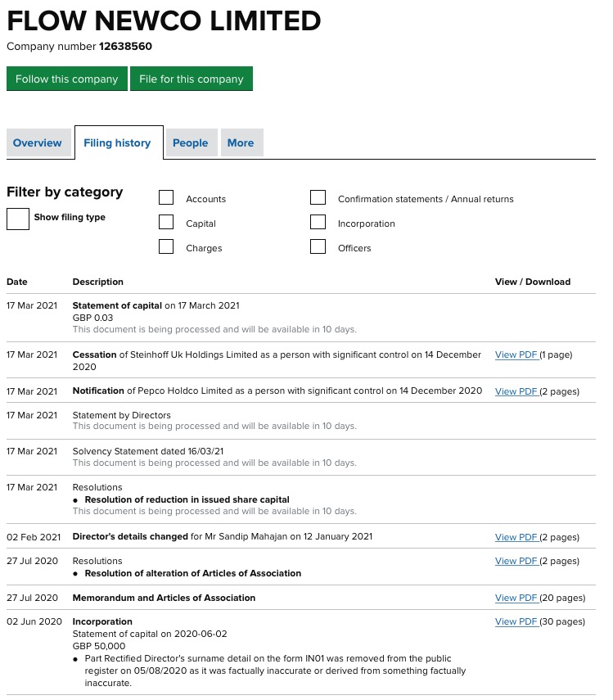Open the People tab
The image size is (613, 700).
191,142
